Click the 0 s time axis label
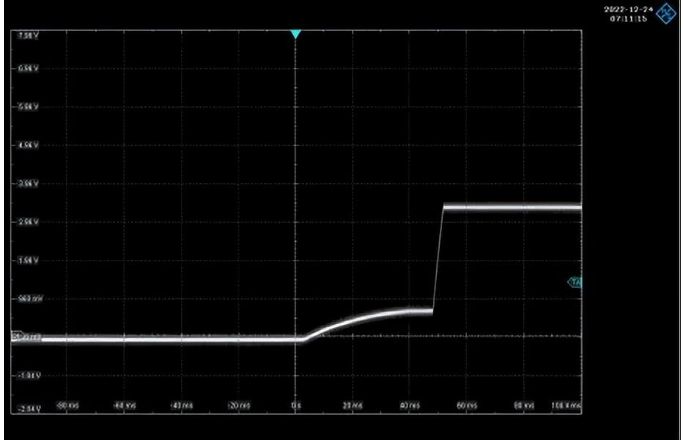Image resolution: width=684 pixels, height=444 pixels. 296,406
